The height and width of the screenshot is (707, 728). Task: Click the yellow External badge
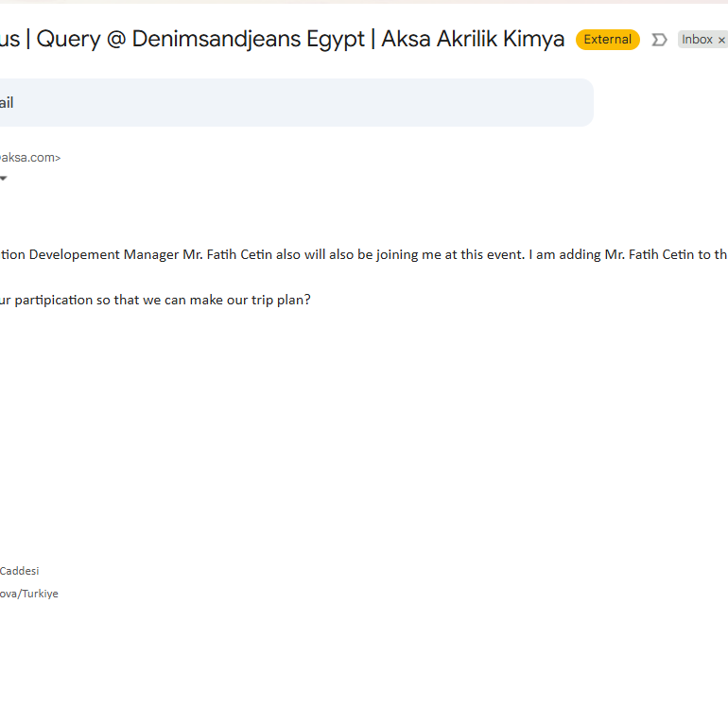[x=607, y=40]
